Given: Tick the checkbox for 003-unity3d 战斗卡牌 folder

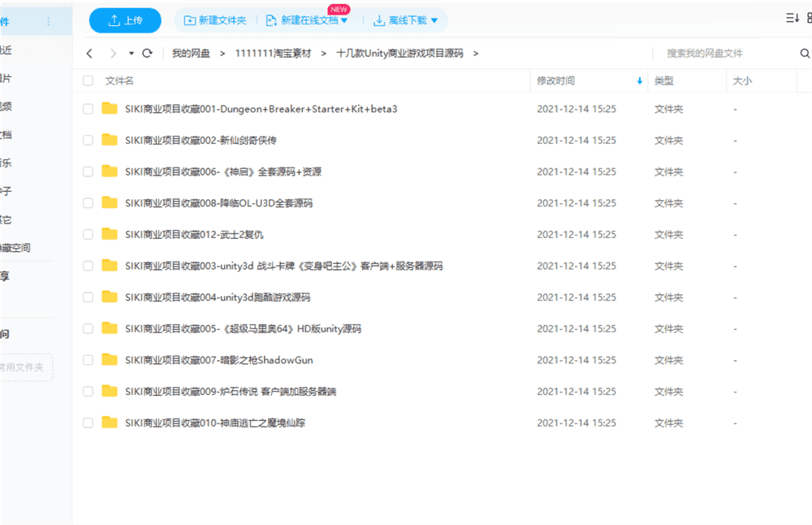Looking at the screenshot, I should [x=88, y=266].
